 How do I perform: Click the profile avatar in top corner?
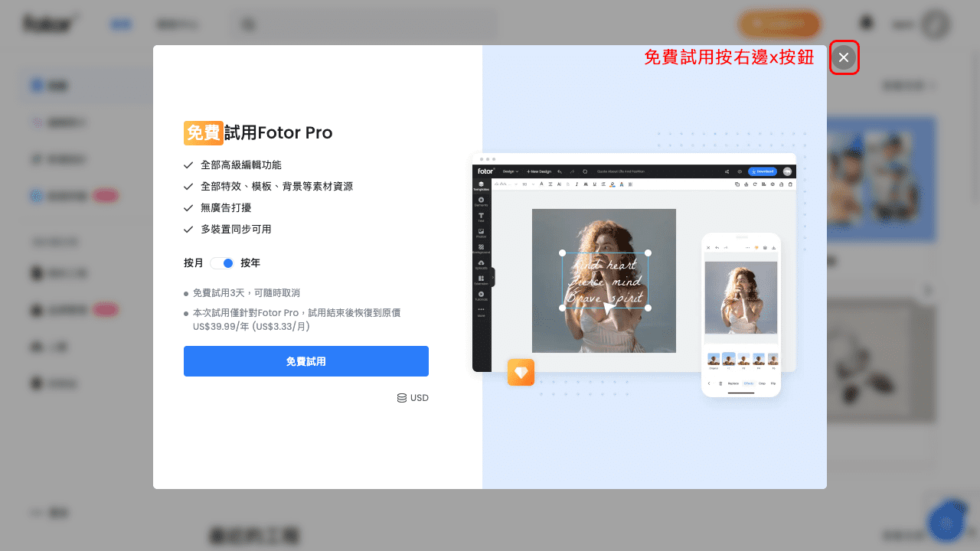(936, 24)
